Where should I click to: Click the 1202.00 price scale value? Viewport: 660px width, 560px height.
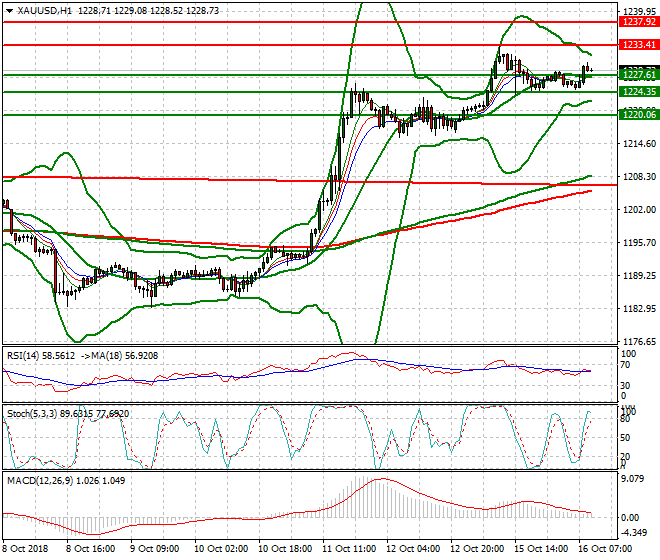click(x=639, y=210)
